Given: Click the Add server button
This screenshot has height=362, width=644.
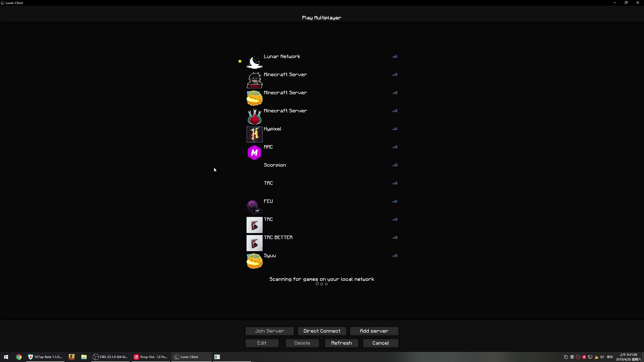Looking at the screenshot, I should pos(374,331).
